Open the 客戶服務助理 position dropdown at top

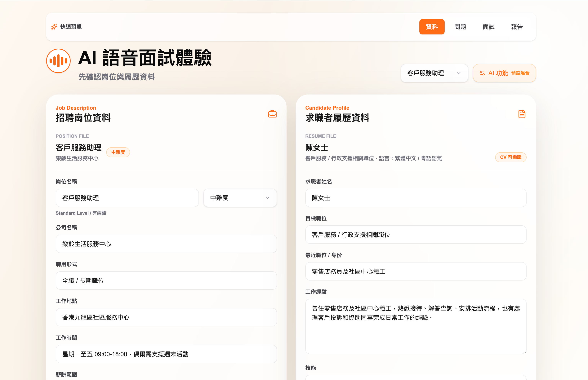pos(434,73)
